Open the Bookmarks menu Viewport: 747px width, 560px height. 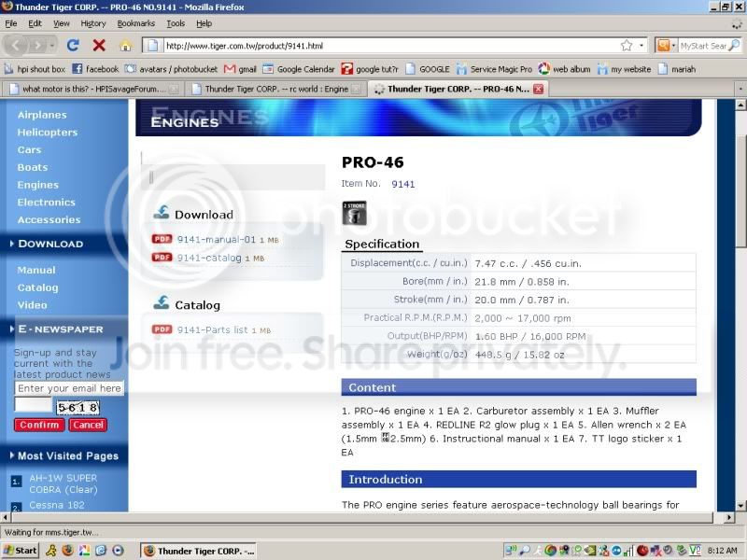tap(135, 23)
